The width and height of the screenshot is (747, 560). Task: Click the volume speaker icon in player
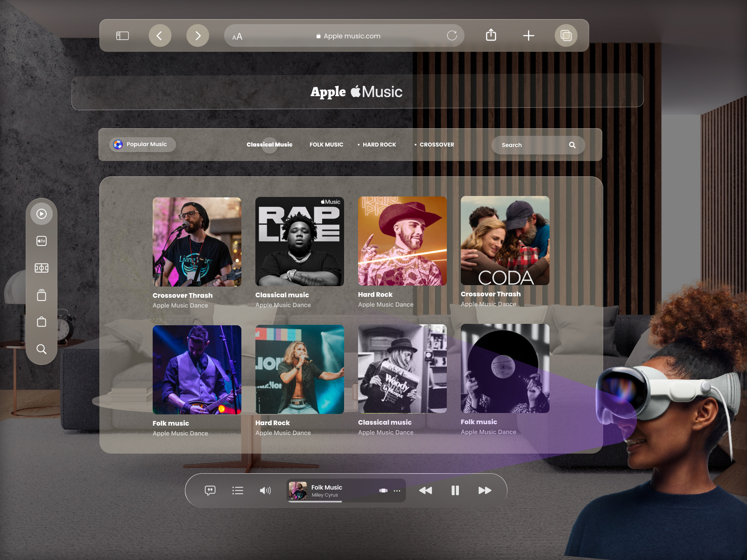(265, 490)
